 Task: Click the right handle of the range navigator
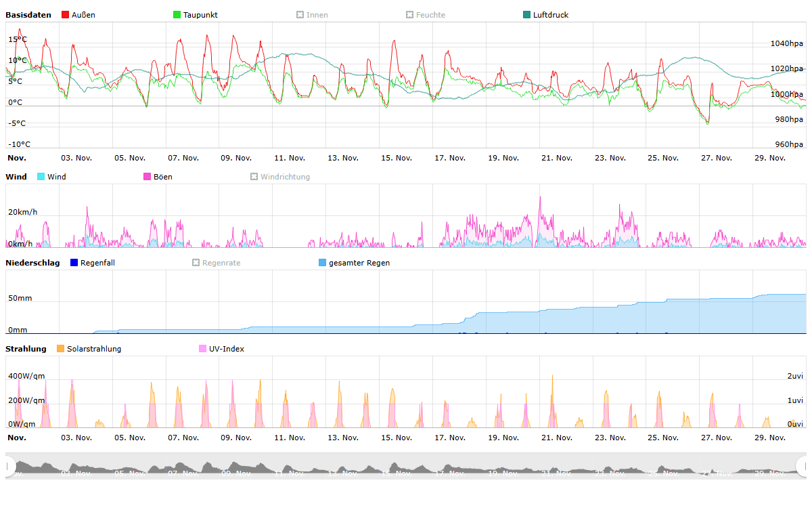803,466
